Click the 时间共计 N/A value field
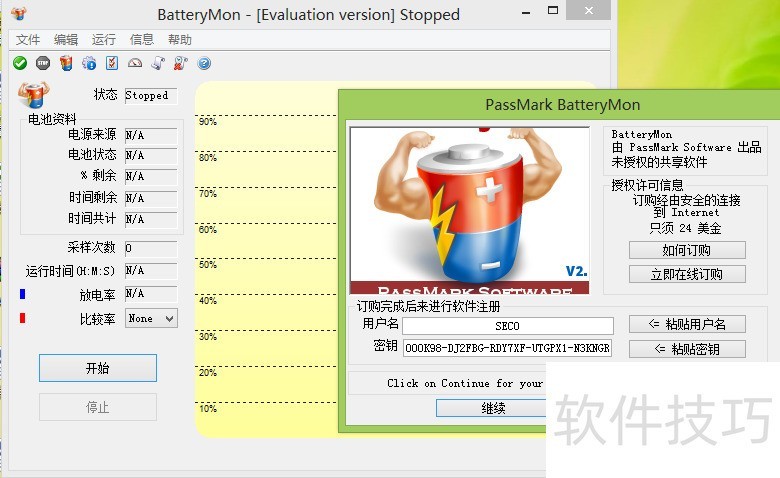Screen dimensions: 780x478 tap(151, 219)
